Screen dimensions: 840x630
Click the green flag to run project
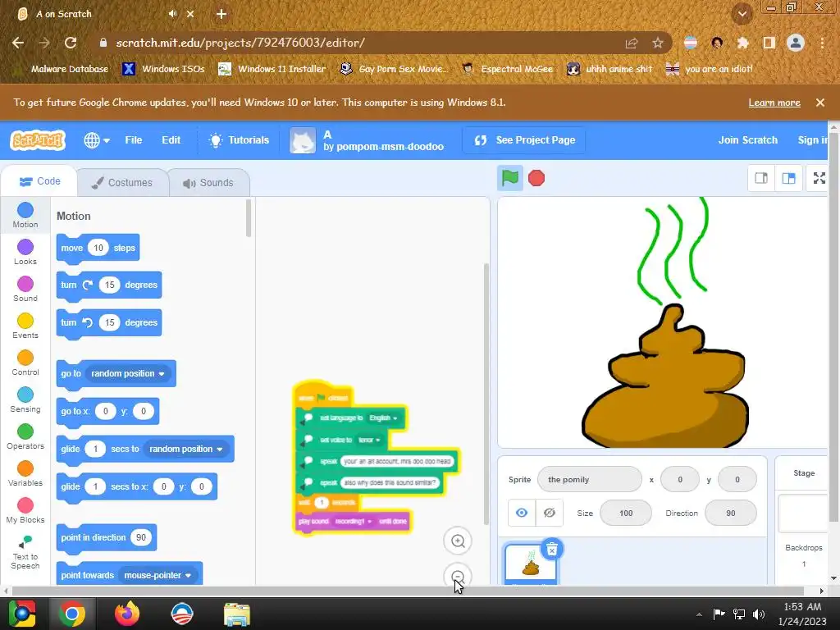(509, 178)
